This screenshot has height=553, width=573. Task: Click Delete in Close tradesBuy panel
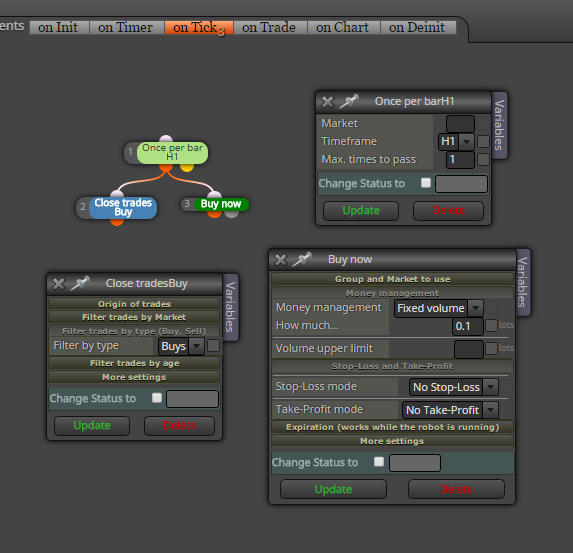(x=179, y=425)
